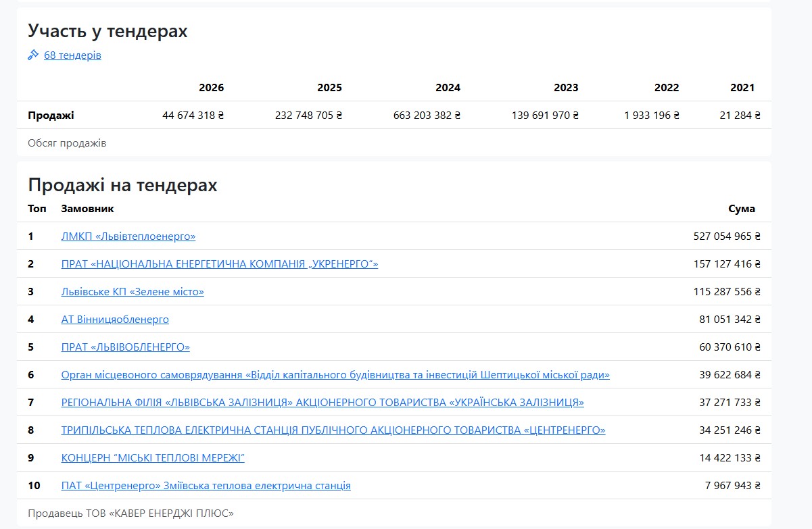Click the Продажі row label
The image size is (812, 529).
pos(51,116)
